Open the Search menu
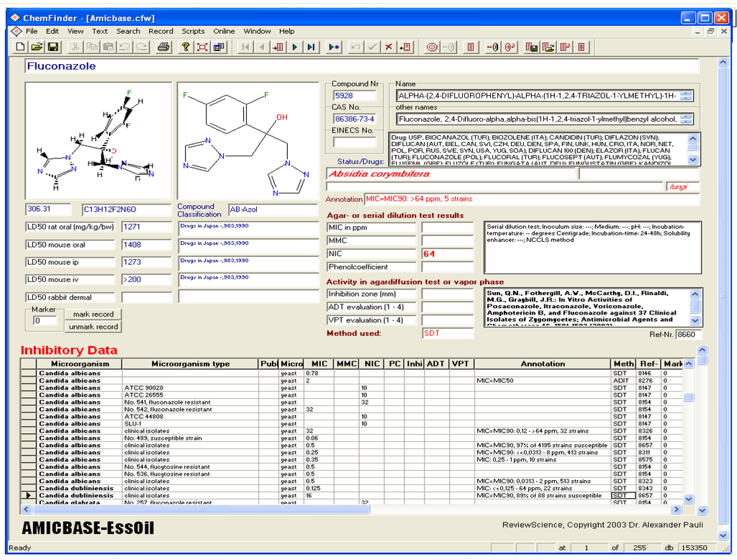Viewport: 737px width, 560px height. pos(128,31)
